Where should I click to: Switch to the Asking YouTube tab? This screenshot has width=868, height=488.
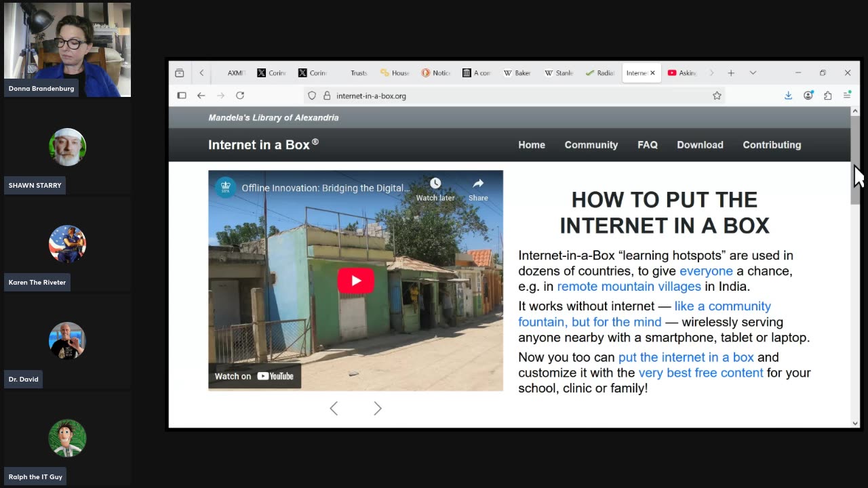(x=682, y=73)
